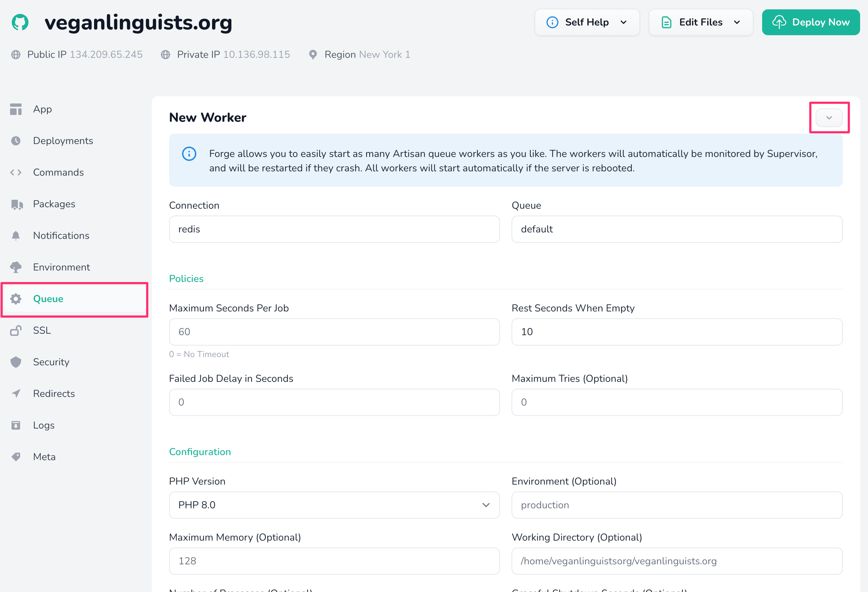Click the info icon in the Forge notice
The image size is (868, 592).
(x=189, y=154)
